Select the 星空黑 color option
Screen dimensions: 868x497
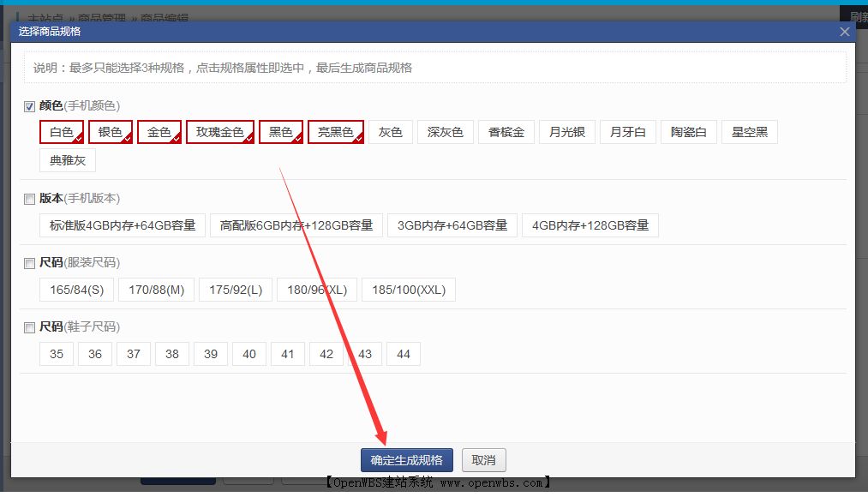[749, 132]
